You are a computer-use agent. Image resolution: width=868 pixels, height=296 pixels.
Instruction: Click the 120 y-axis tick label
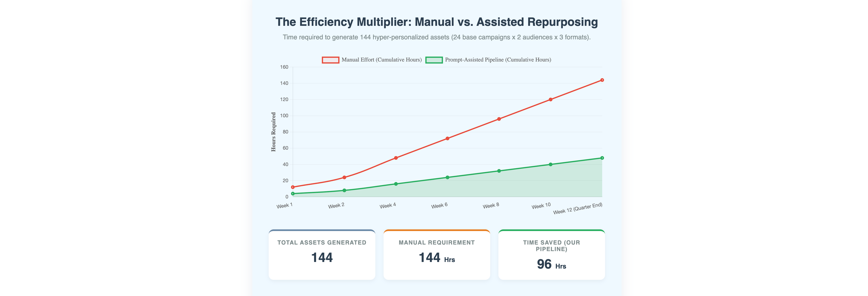[284, 99]
